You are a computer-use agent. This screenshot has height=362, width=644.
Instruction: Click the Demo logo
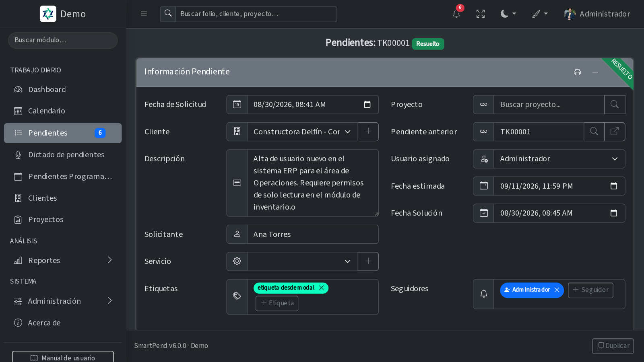[x=63, y=14]
